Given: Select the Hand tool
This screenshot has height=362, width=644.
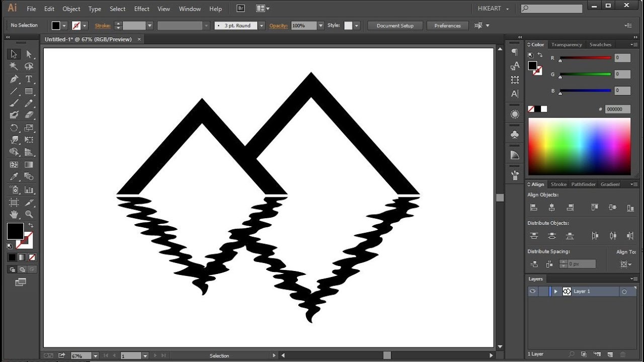Looking at the screenshot, I should (x=14, y=215).
